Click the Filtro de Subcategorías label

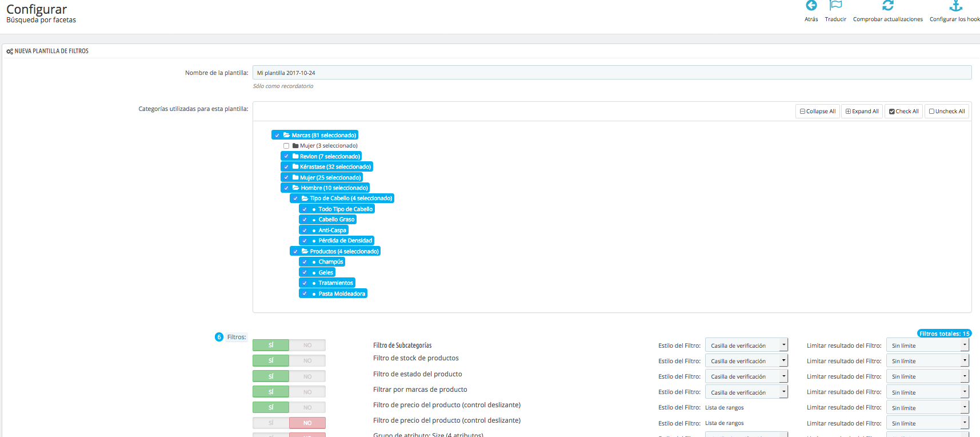click(402, 345)
